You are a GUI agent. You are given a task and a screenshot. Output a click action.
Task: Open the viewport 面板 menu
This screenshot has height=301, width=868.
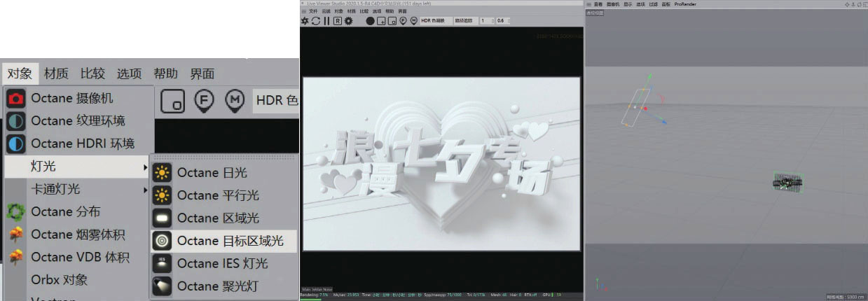tap(666, 4)
